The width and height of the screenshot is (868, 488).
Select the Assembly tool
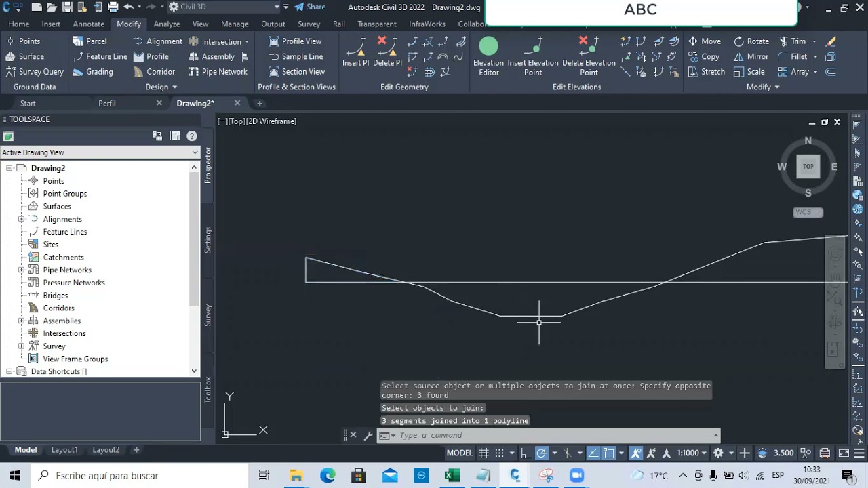tap(212, 56)
